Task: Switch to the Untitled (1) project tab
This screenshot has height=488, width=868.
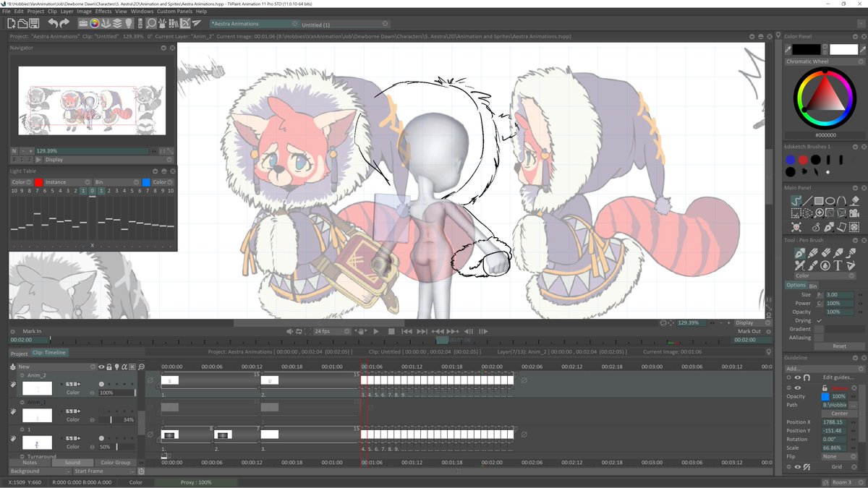Action: [x=344, y=25]
